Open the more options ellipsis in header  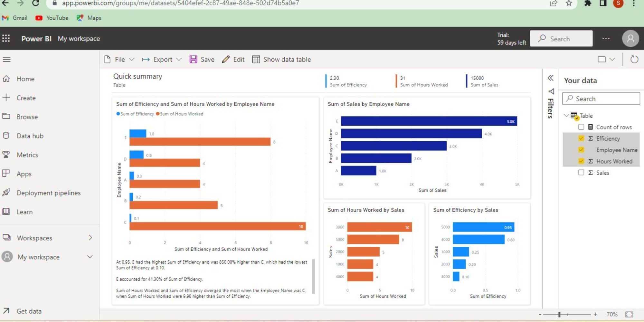coord(606,39)
